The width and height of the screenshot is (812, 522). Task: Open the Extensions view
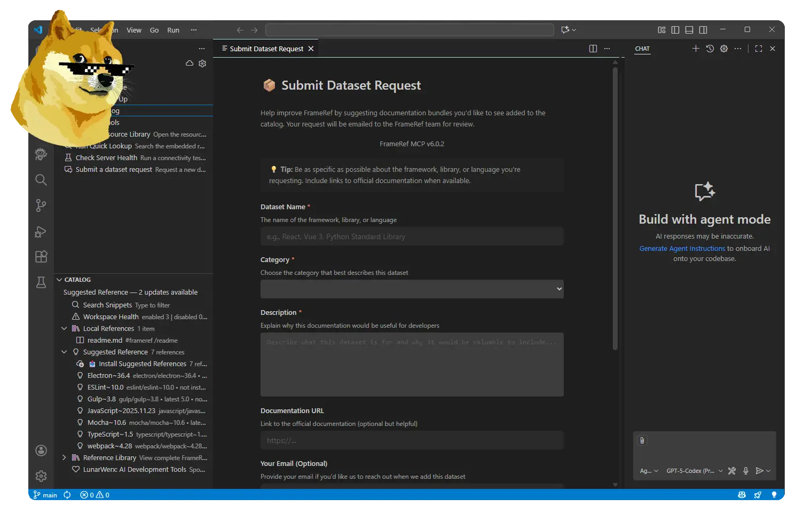tap(41, 257)
